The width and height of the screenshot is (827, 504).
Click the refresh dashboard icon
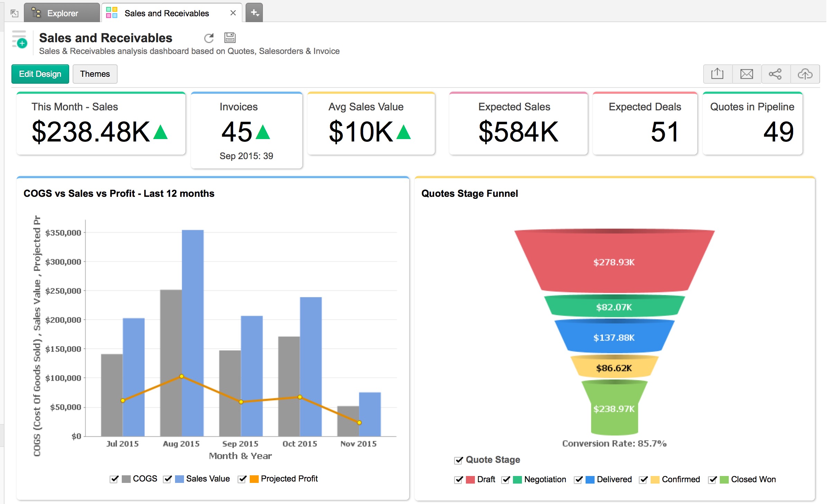click(209, 38)
